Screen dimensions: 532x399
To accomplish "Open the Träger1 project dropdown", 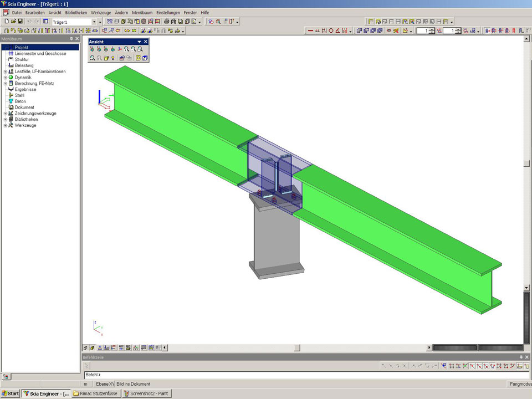I will click(94, 22).
